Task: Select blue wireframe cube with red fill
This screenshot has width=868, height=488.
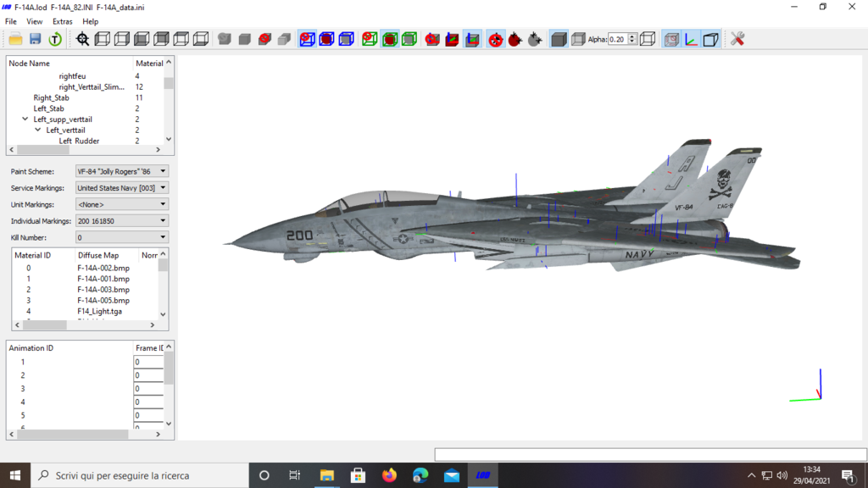Action: click(x=326, y=39)
